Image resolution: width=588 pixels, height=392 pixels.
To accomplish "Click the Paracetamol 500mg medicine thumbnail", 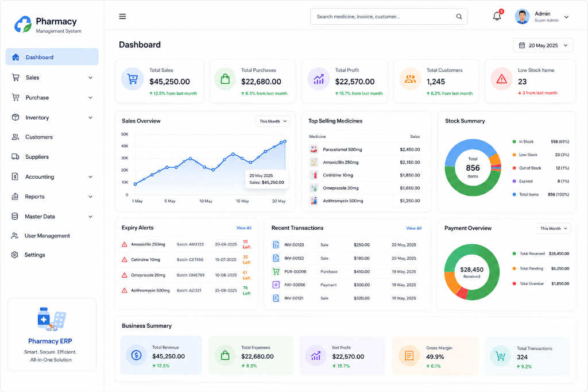I will tap(314, 149).
